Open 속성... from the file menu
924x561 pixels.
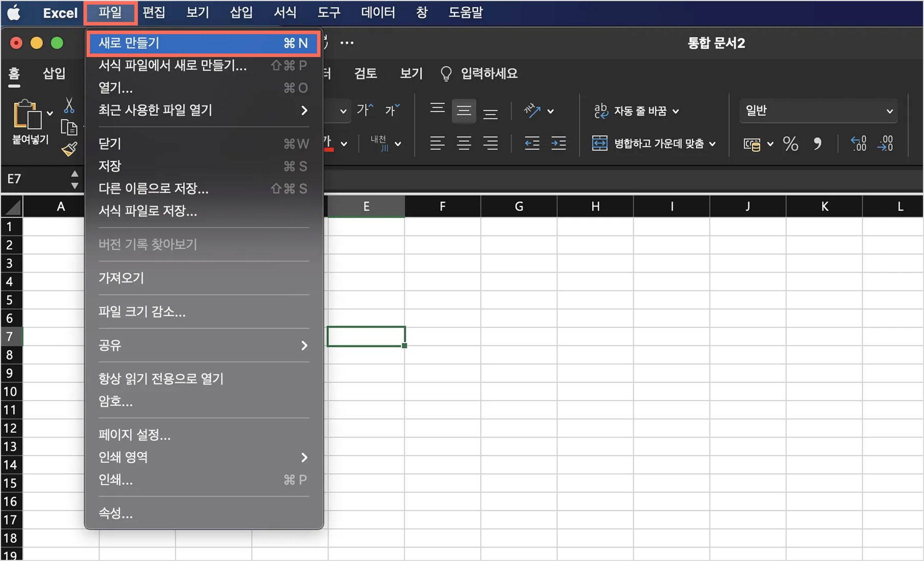tap(203, 513)
